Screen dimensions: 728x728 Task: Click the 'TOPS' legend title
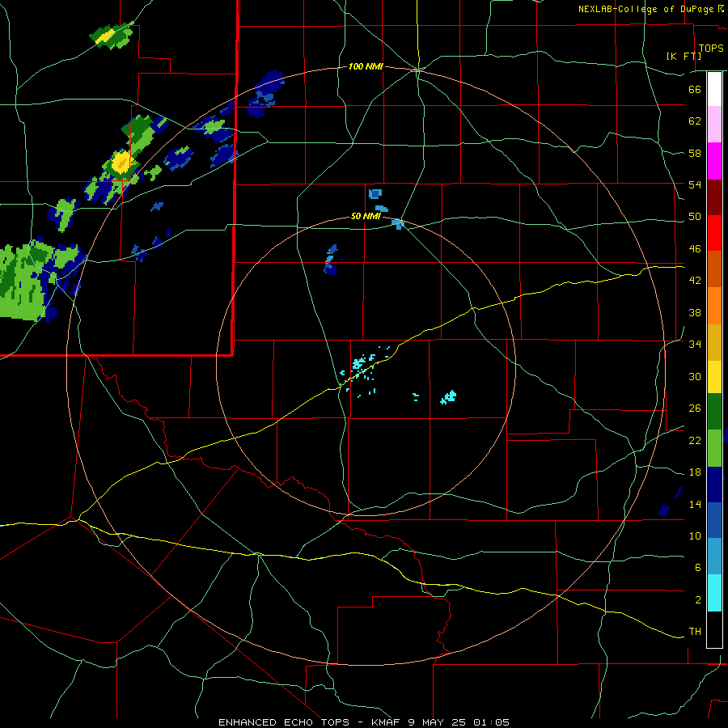click(x=711, y=48)
